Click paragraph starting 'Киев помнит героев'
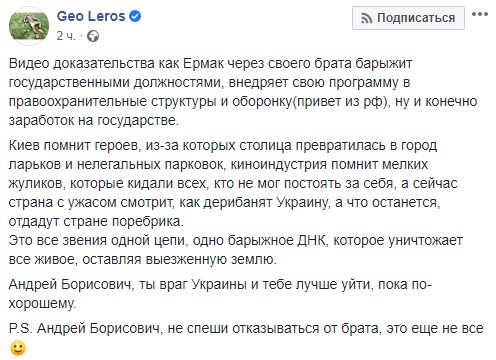496x360 pixels. [233, 183]
